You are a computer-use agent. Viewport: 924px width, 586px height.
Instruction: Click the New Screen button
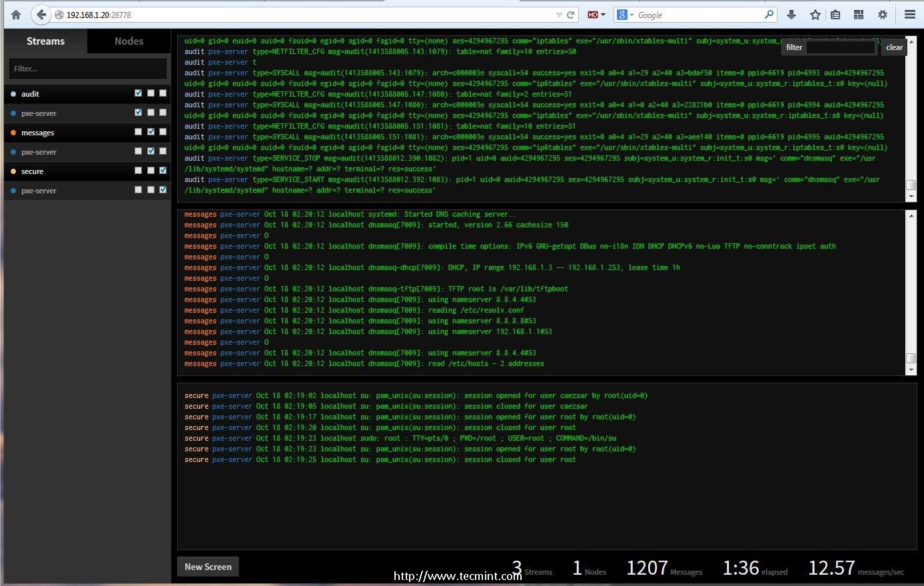coord(208,567)
